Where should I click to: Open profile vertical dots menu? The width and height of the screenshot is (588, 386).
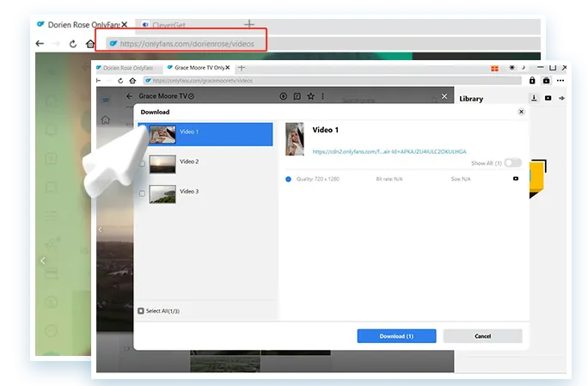(322, 96)
